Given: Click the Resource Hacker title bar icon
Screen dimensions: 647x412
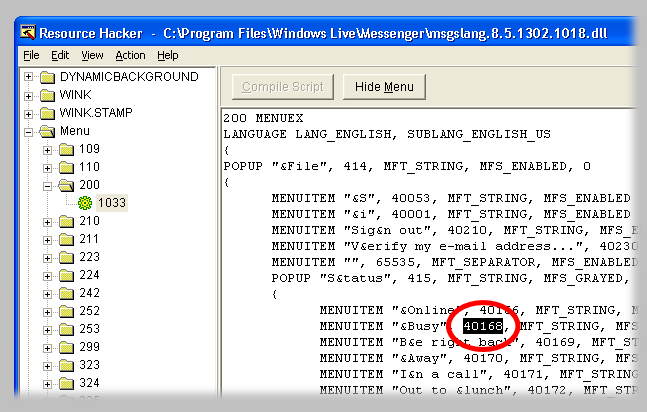Looking at the screenshot, I should 28,33.
